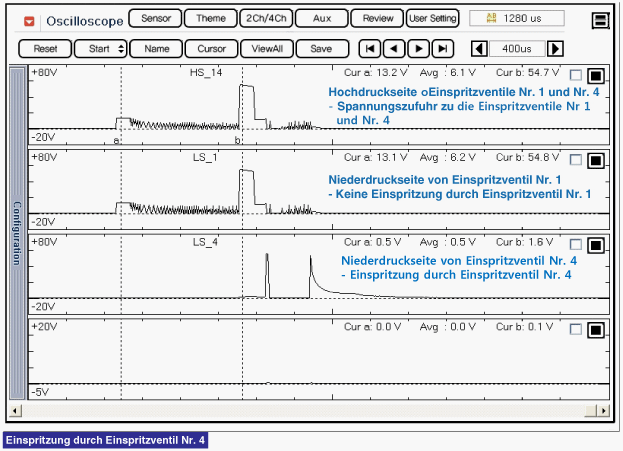Step back one frame with left arrow

point(394,48)
